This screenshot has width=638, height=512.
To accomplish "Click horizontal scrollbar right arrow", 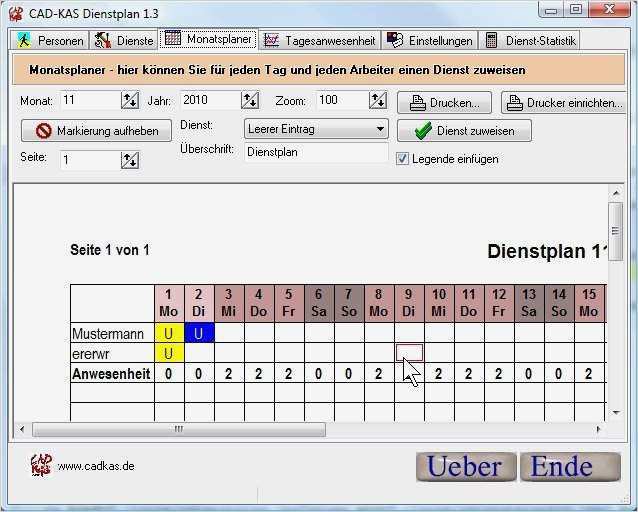I will (x=598, y=429).
